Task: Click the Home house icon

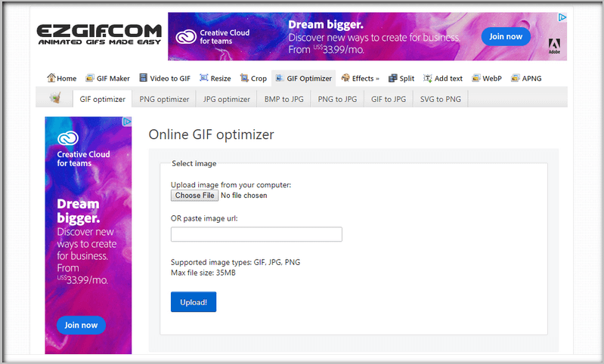Action: (51, 78)
